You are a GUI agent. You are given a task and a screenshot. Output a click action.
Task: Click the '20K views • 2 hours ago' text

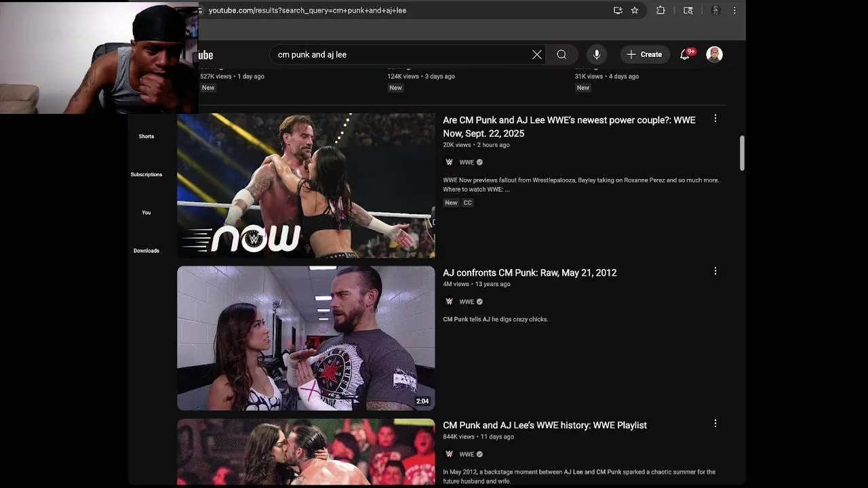click(x=476, y=145)
